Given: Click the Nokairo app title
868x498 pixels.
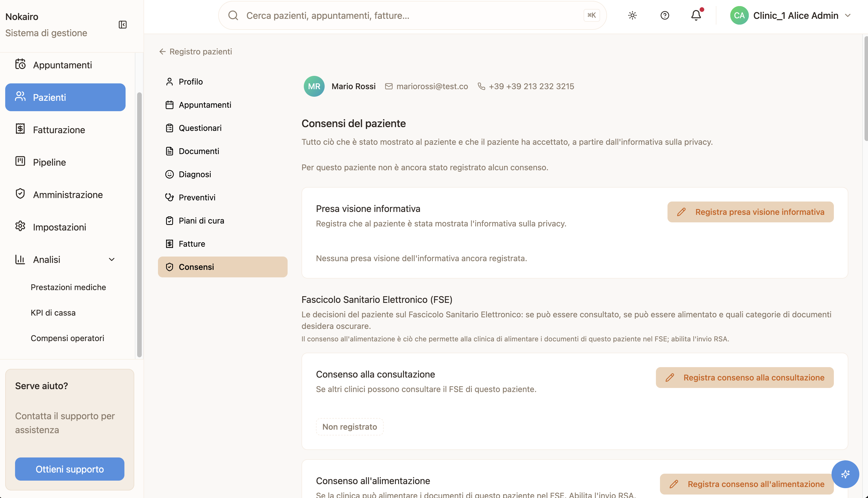Looking at the screenshot, I should 22,17.
